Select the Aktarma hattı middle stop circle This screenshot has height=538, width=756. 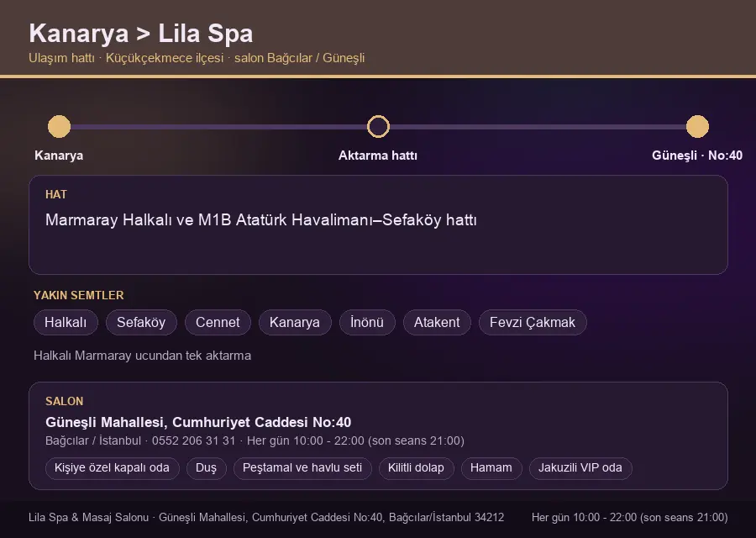(x=378, y=126)
